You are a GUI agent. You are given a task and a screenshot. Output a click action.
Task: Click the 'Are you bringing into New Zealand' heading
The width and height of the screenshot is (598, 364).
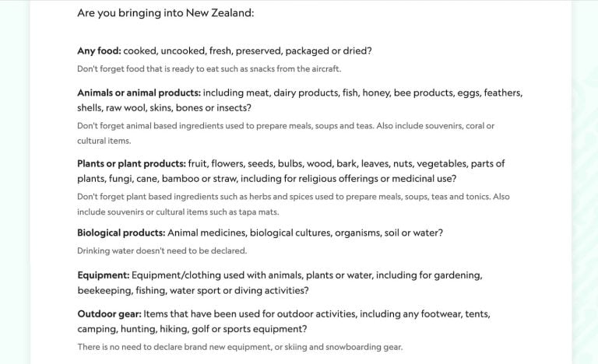pyautogui.click(x=165, y=13)
